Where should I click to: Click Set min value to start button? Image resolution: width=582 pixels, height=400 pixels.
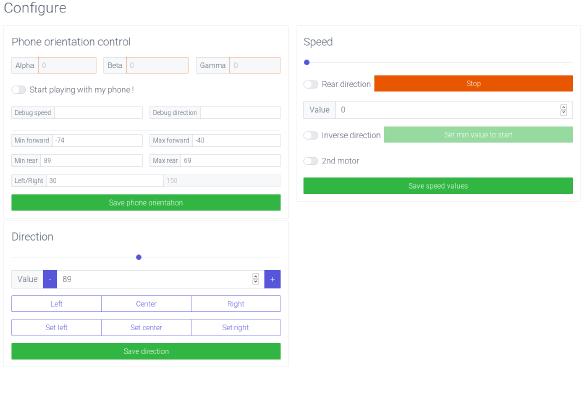[478, 135]
